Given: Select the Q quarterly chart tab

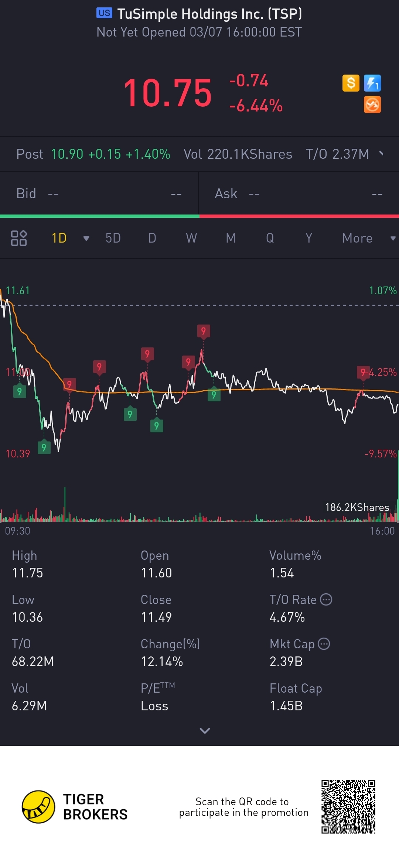Looking at the screenshot, I should tap(270, 238).
